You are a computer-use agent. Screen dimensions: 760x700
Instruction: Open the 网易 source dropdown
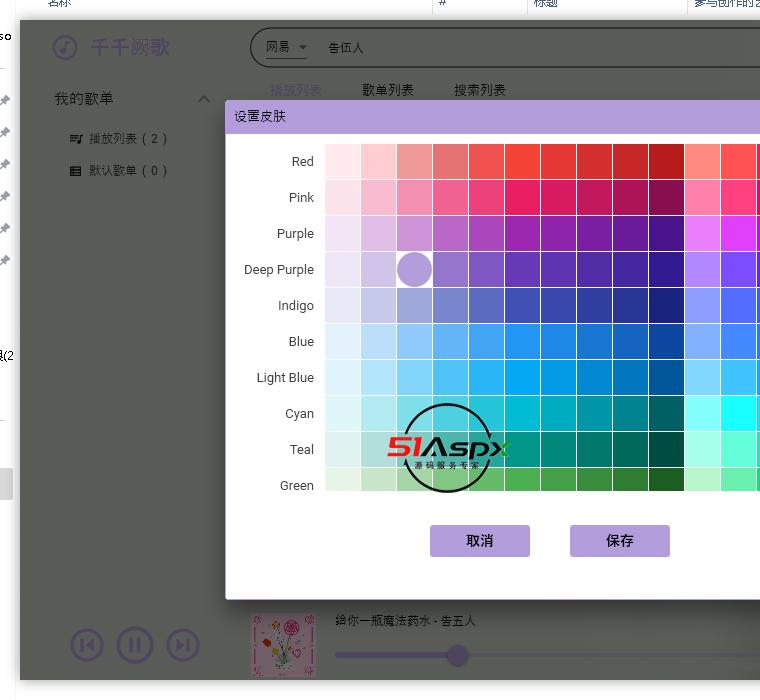pos(286,47)
